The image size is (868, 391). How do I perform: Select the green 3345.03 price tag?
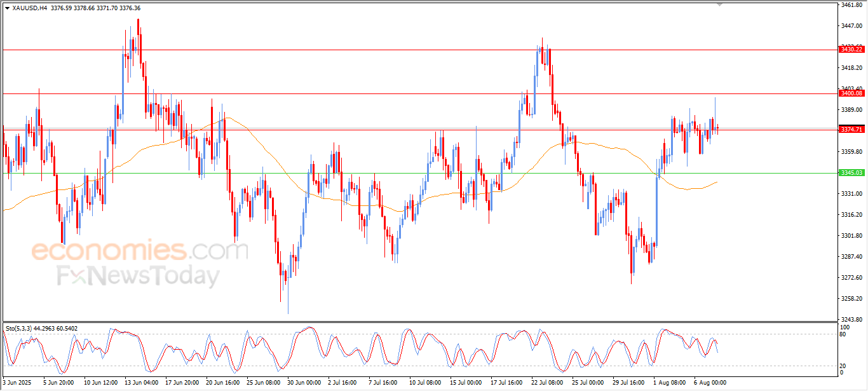coord(851,172)
